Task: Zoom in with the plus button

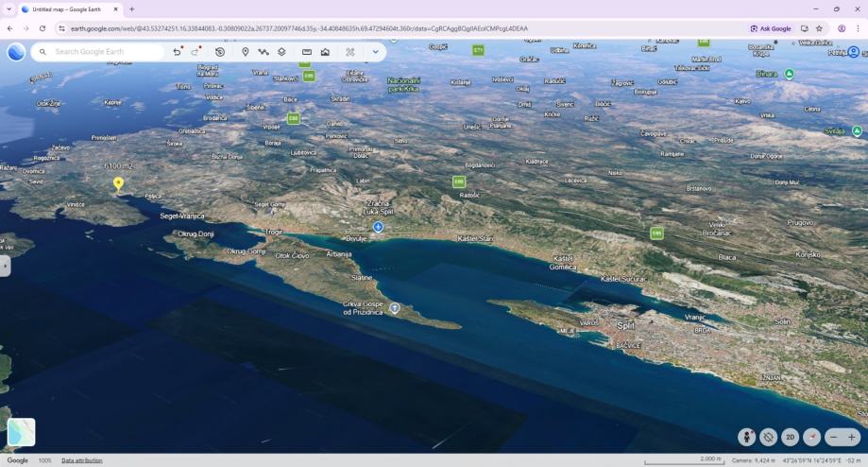Action: [852, 437]
